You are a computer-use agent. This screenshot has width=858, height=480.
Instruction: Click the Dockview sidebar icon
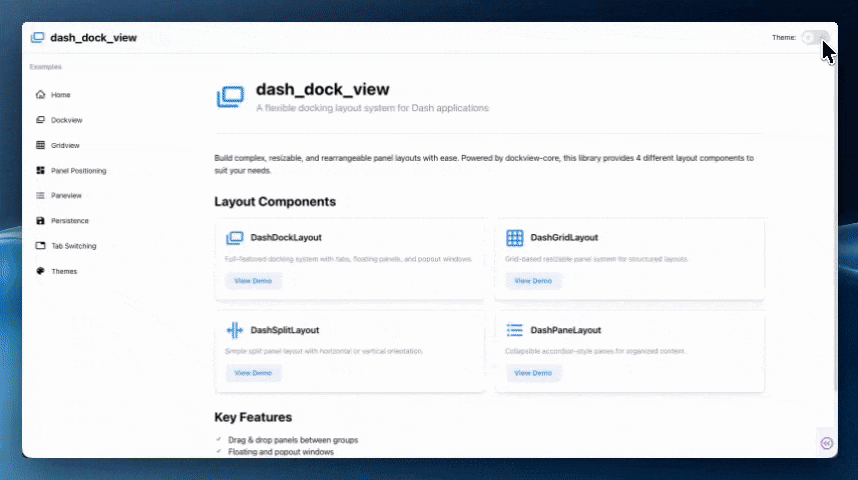click(40, 120)
